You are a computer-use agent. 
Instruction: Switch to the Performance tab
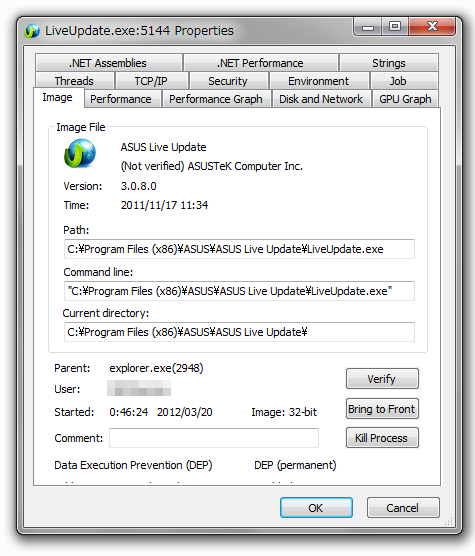pyautogui.click(x=122, y=99)
